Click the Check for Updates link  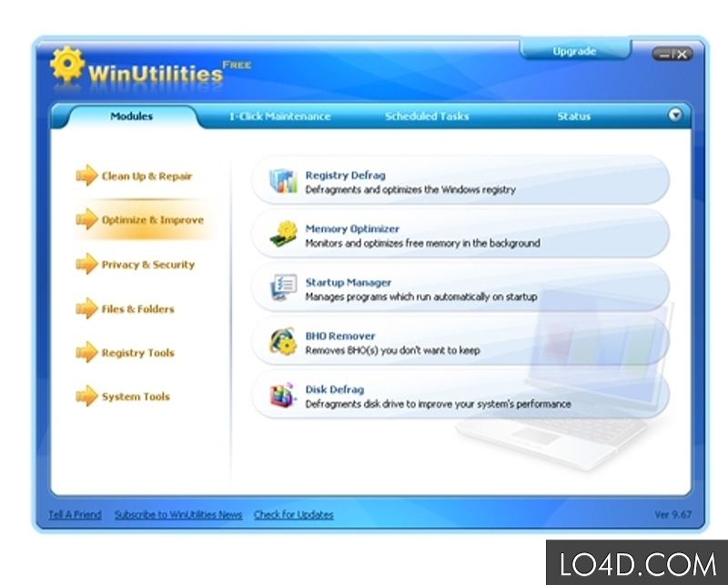click(293, 514)
